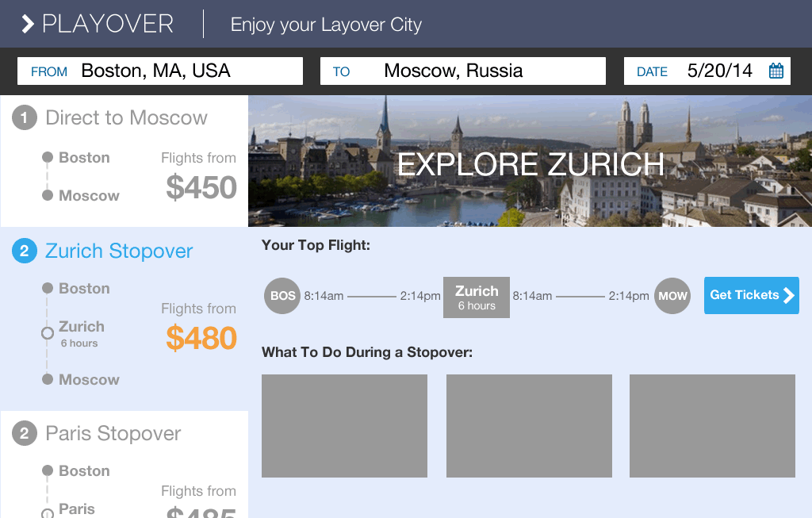Select the Zurich Stopover heading

[x=119, y=251]
